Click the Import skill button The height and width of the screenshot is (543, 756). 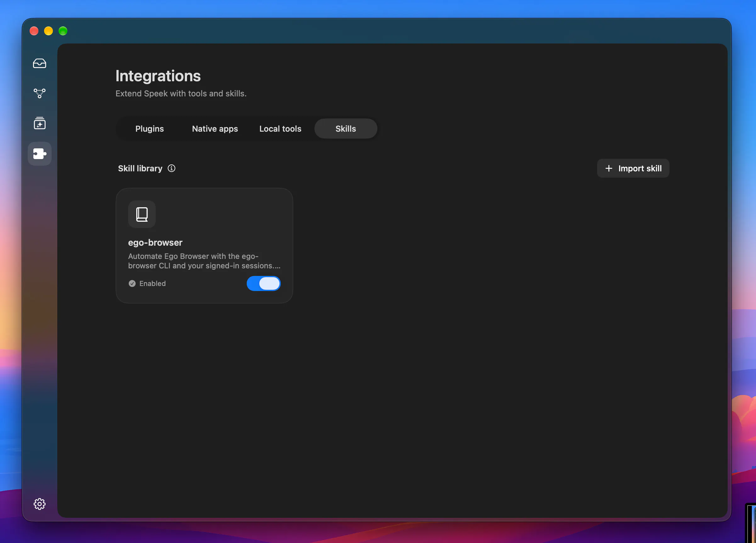pyautogui.click(x=633, y=169)
